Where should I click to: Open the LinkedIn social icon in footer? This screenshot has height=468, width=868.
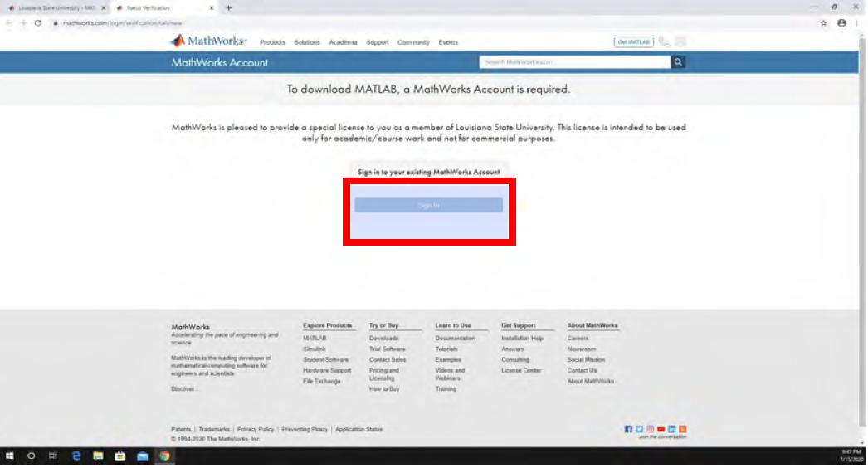671,429
